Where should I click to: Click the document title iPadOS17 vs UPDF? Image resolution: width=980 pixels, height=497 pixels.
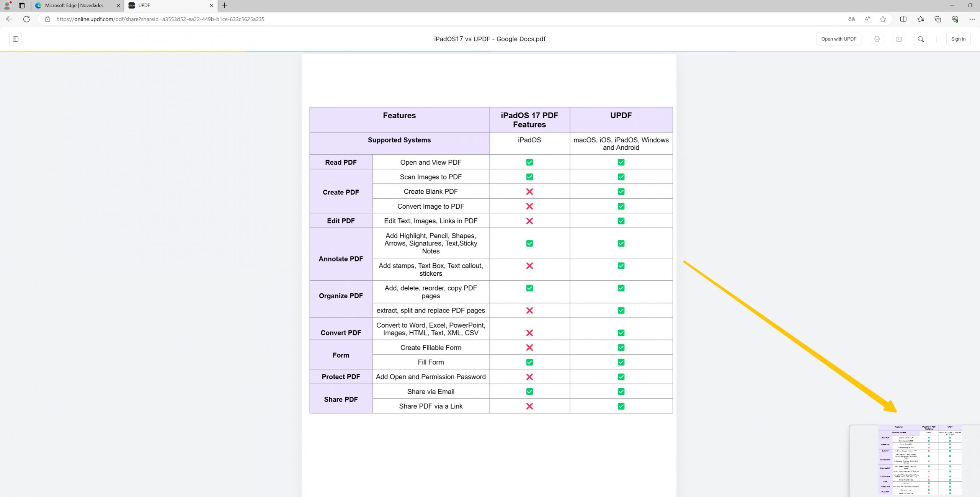[490, 39]
